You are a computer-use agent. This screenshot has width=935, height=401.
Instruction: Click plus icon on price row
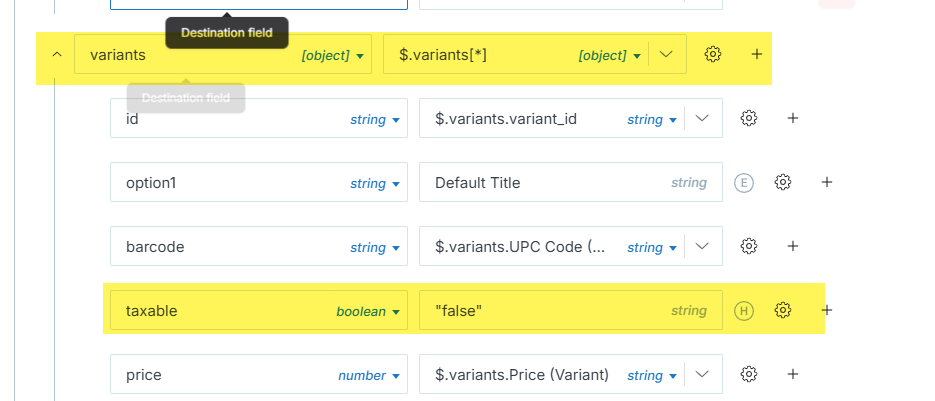click(x=793, y=374)
